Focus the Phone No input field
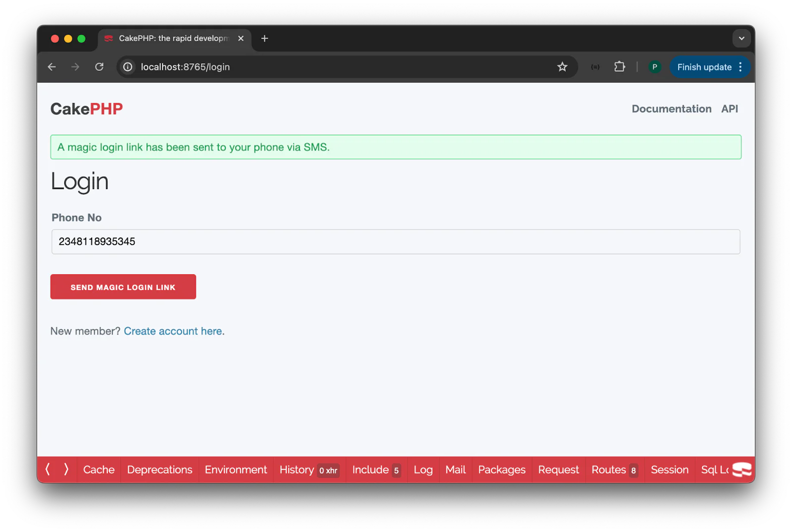Screen dimensions: 792x532 click(x=396, y=242)
